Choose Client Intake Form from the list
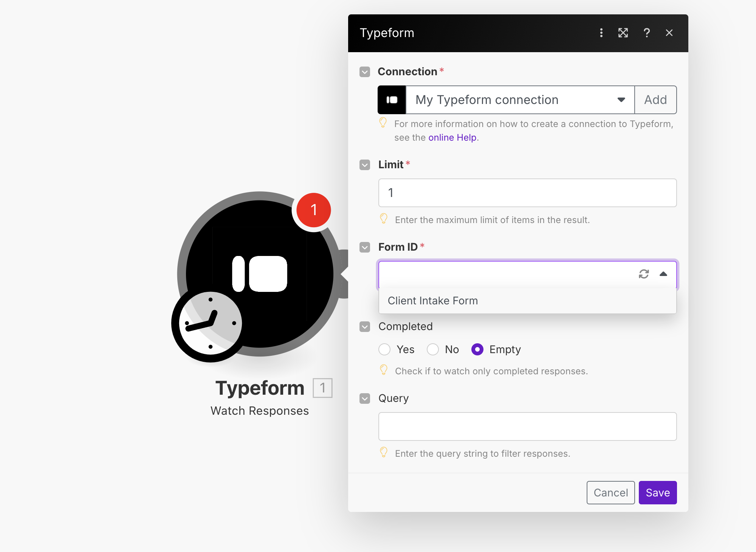This screenshot has height=552, width=756. point(528,301)
